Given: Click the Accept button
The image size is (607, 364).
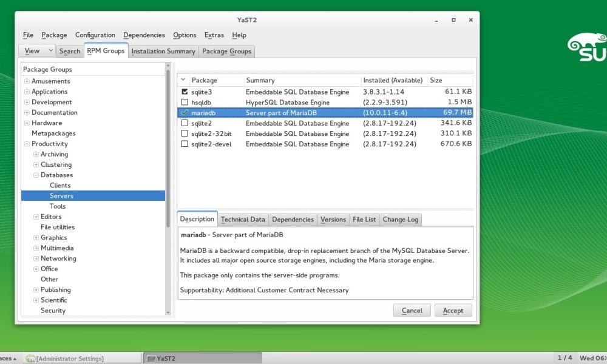Looking at the screenshot, I should (x=453, y=310).
